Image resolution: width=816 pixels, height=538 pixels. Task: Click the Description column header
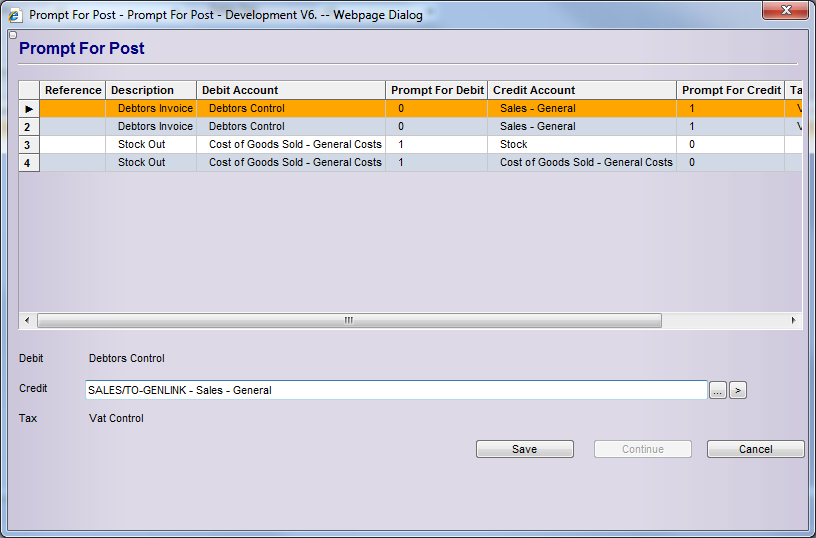150,90
